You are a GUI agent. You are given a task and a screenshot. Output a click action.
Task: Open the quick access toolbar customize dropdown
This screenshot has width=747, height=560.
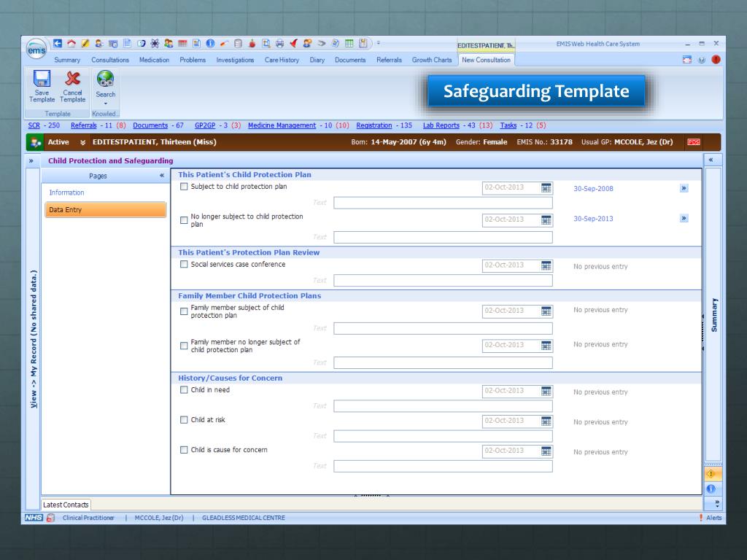point(379,43)
